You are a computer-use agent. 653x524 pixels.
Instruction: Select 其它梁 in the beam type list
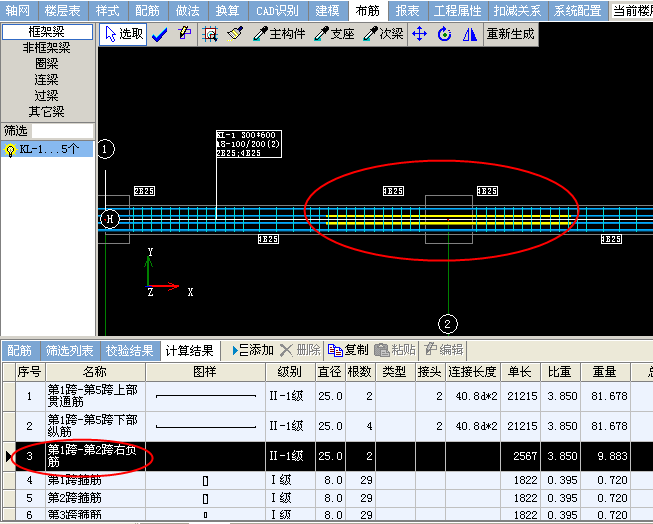point(47,111)
